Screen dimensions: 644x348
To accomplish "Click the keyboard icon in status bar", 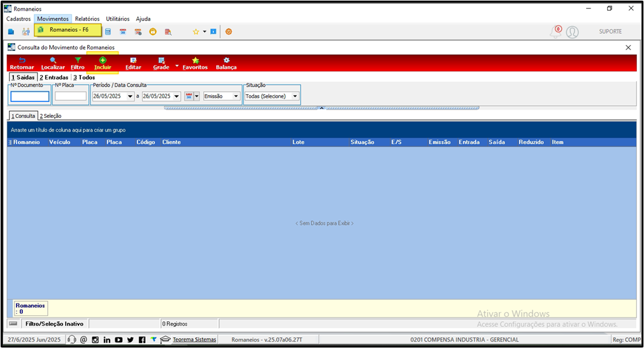I will (x=13, y=324).
